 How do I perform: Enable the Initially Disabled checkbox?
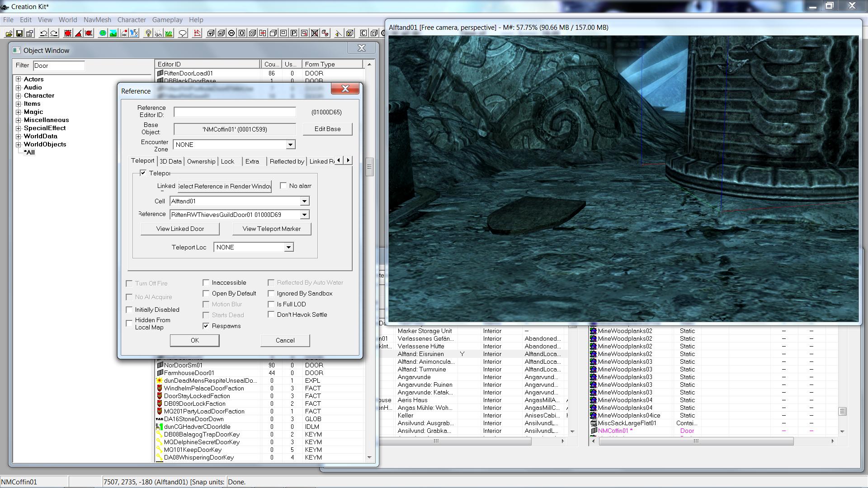click(129, 310)
